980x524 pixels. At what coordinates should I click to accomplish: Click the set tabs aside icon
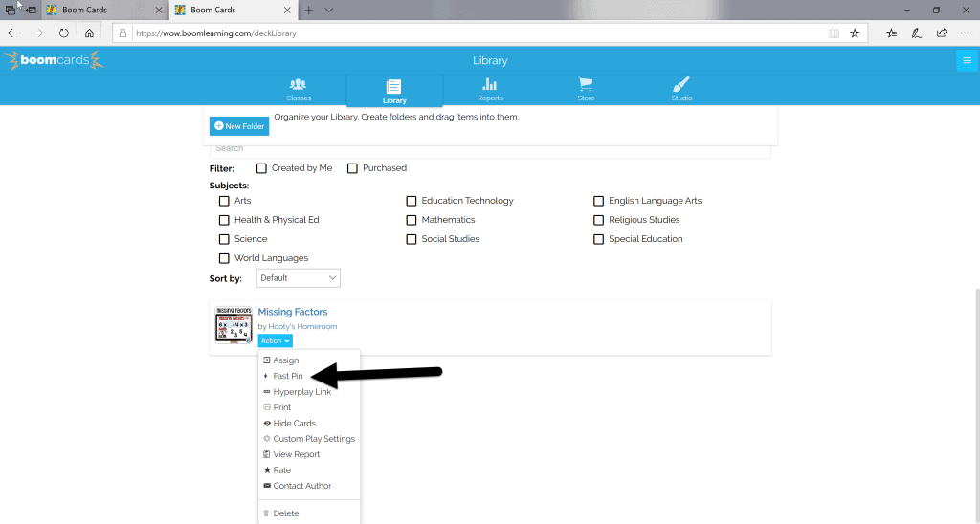point(31,10)
